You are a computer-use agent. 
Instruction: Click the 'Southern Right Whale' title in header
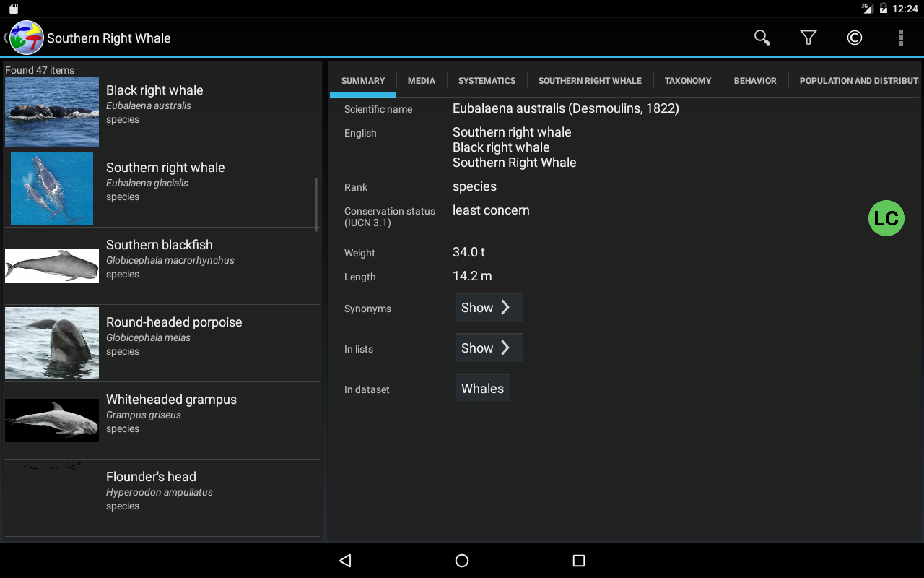(109, 38)
